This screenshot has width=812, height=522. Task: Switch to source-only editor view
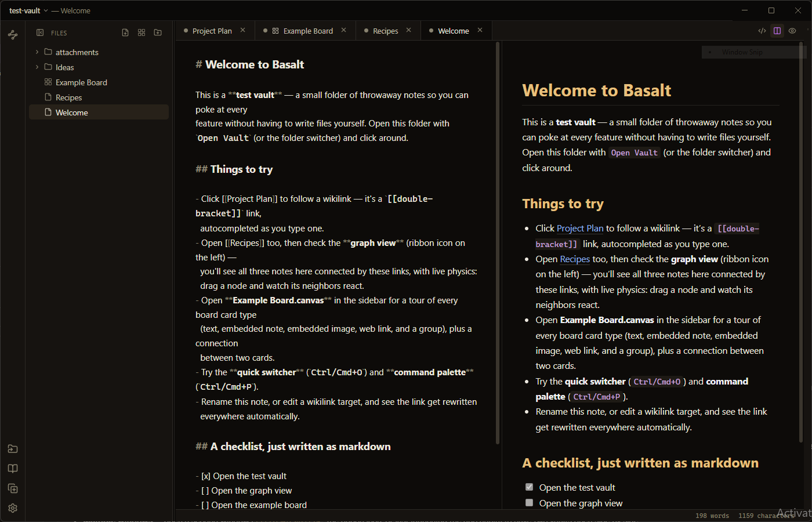point(762,31)
